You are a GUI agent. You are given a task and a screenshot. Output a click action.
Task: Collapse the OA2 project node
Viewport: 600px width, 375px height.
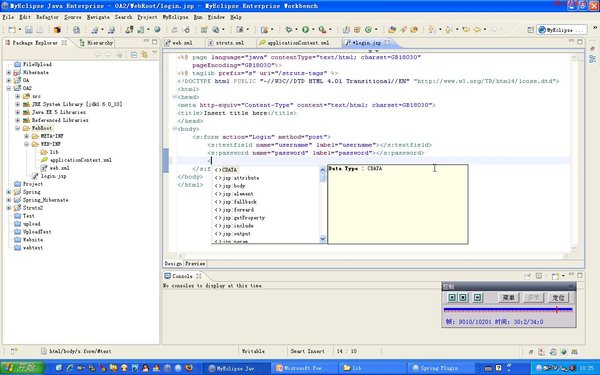[9, 88]
